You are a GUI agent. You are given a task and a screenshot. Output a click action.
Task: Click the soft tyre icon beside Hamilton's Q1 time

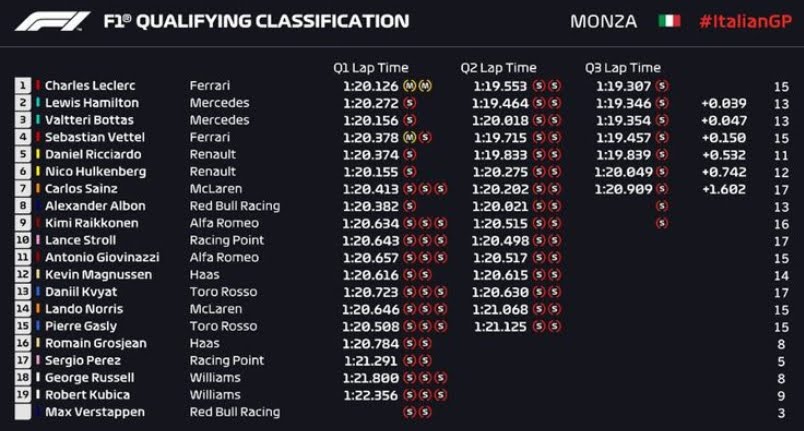(409, 103)
